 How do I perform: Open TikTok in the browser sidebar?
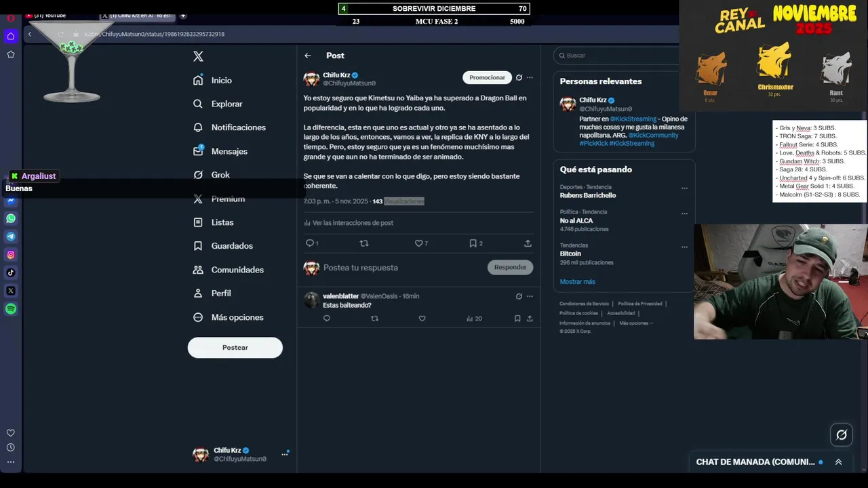[x=11, y=272]
